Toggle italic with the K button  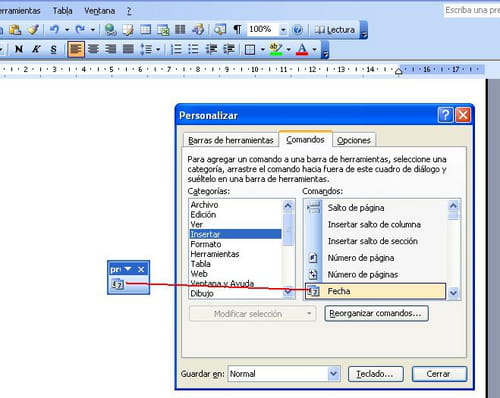pos(36,49)
